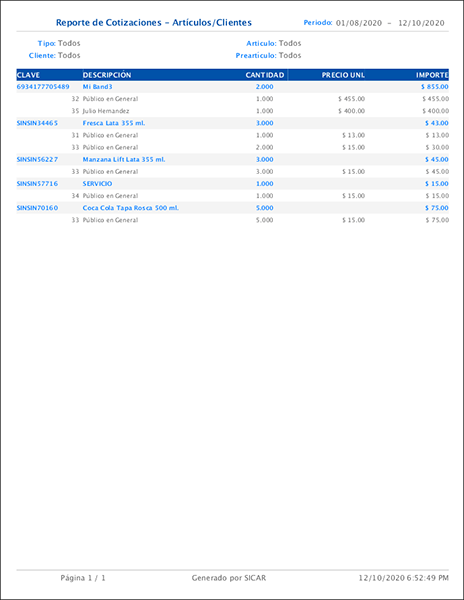Screen dimensions: 464x600
Task: Click the "Periodo:" label
Action: (x=318, y=23)
